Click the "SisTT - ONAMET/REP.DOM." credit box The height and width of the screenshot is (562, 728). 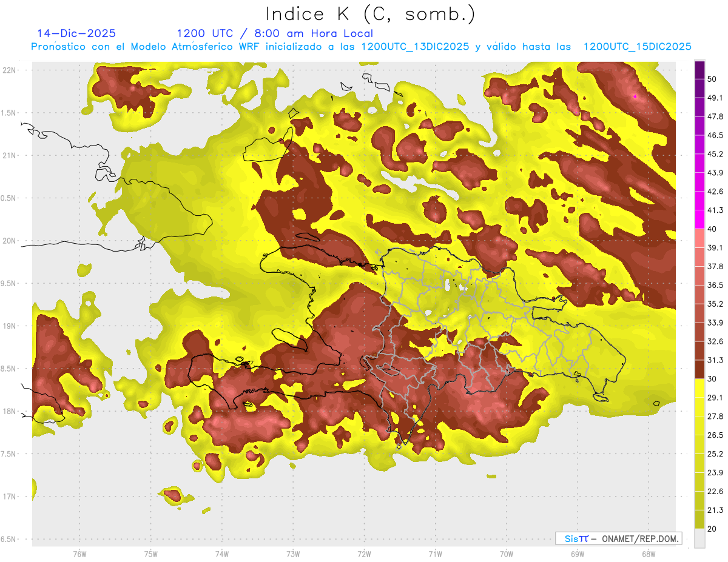(618, 538)
